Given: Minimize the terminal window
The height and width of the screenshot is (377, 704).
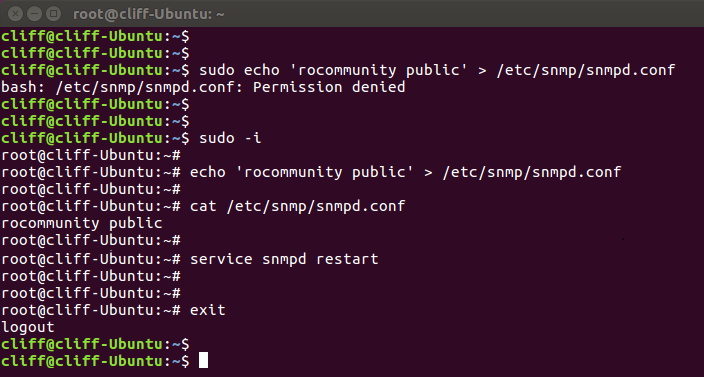Looking at the screenshot, I should [x=35, y=14].
